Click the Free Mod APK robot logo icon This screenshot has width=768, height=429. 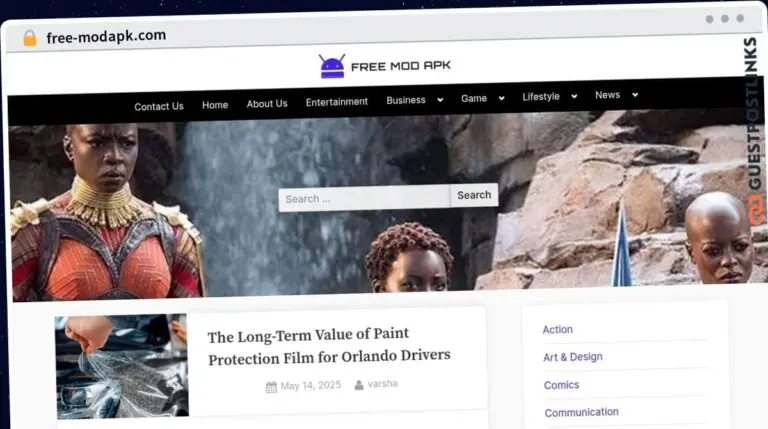pyautogui.click(x=333, y=66)
